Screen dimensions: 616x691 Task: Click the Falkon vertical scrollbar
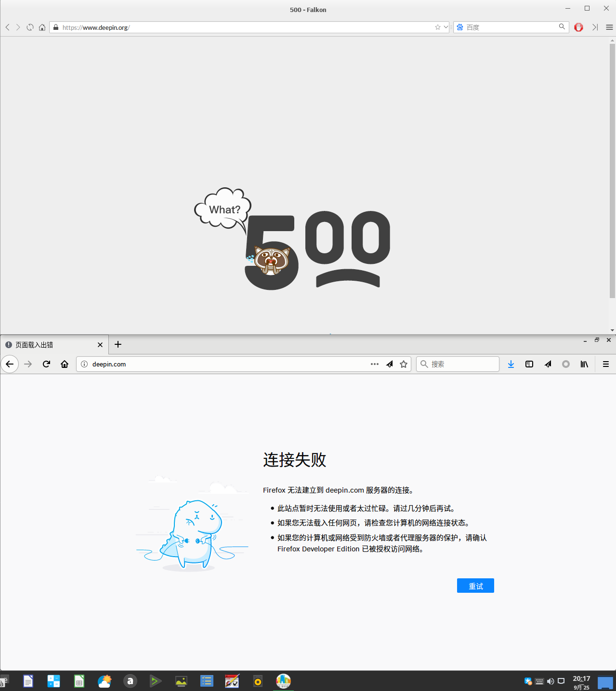coord(612,171)
